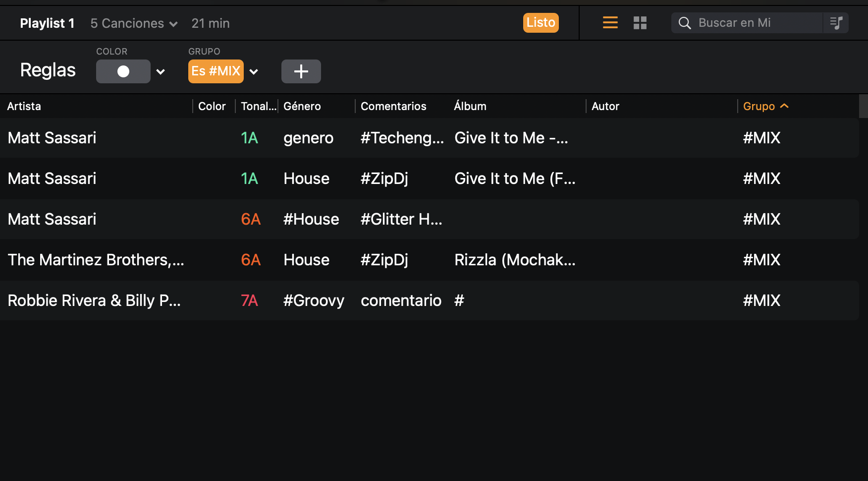
Task: Click the 'Es #MIX' group filter chip
Action: (x=216, y=71)
